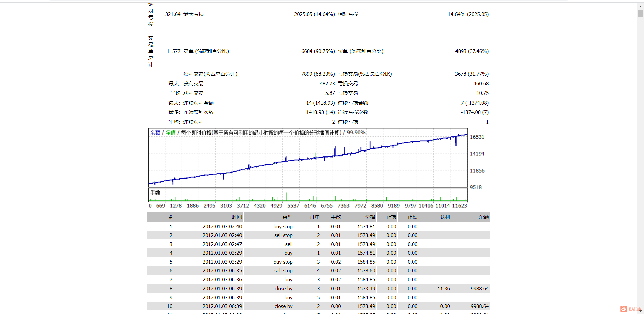644x314 pixels.
Task: Click the average profit trade value 5.87
Action: coord(330,93)
